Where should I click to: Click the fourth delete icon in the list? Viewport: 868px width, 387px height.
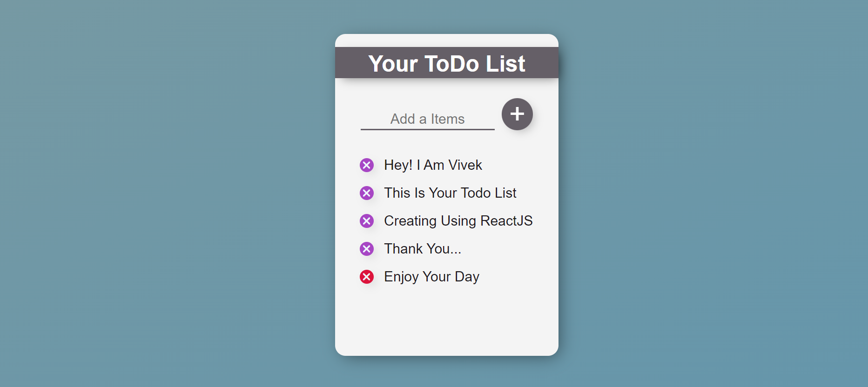[367, 249]
